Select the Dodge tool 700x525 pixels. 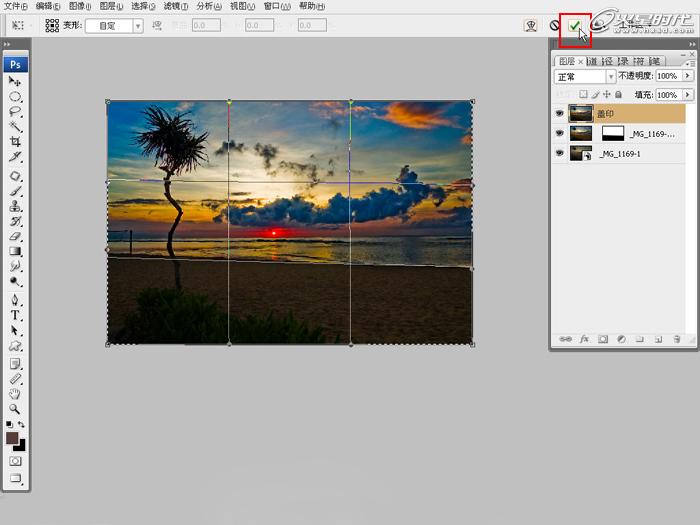(x=15, y=282)
